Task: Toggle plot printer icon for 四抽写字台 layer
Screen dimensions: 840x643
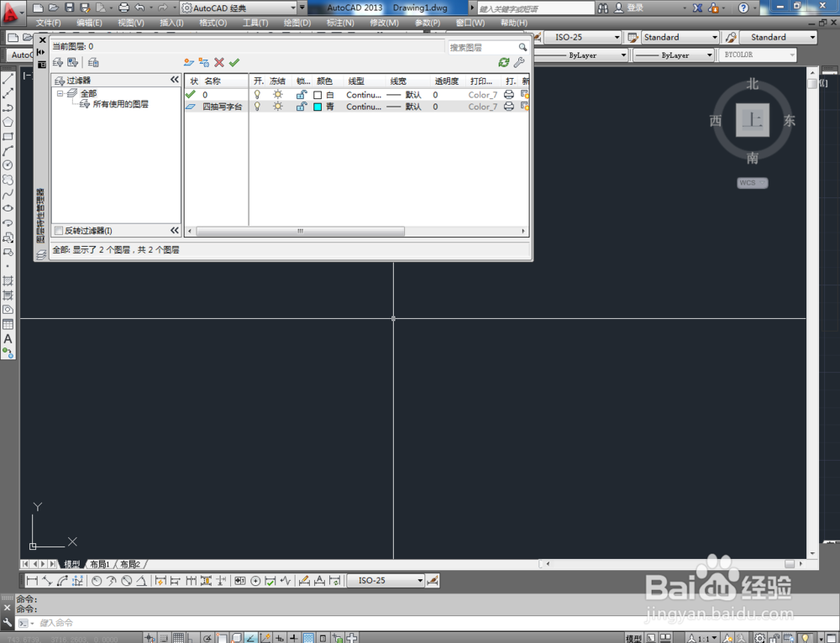Action: [x=509, y=107]
